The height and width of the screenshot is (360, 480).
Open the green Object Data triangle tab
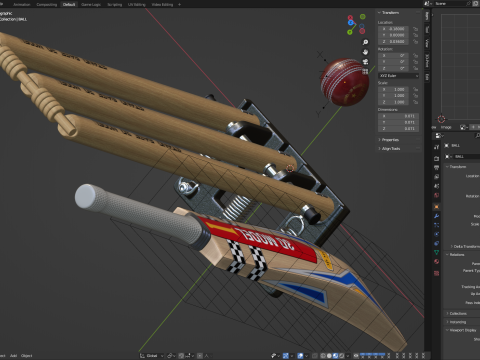click(436, 252)
